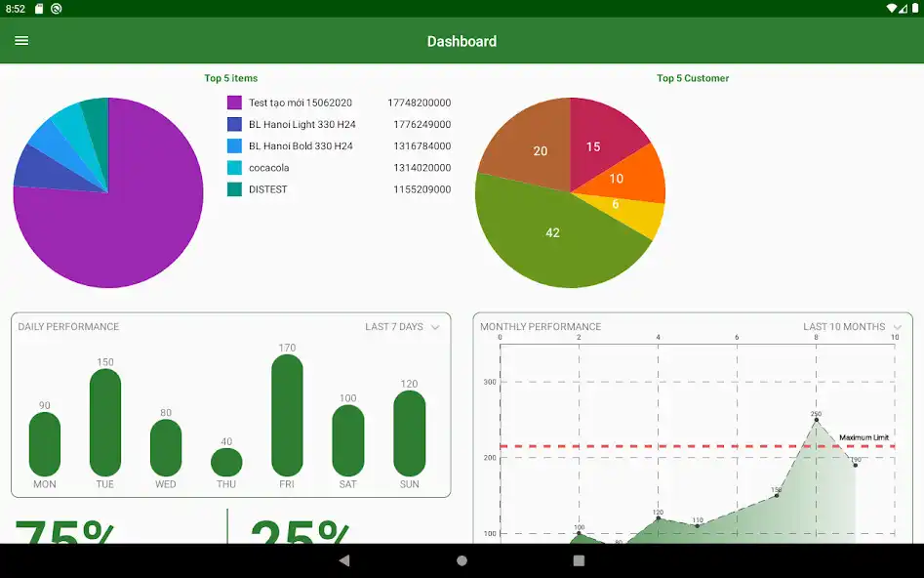
Task: Click the purple swatch for Test tạo mới
Action: pyautogui.click(x=234, y=103)
